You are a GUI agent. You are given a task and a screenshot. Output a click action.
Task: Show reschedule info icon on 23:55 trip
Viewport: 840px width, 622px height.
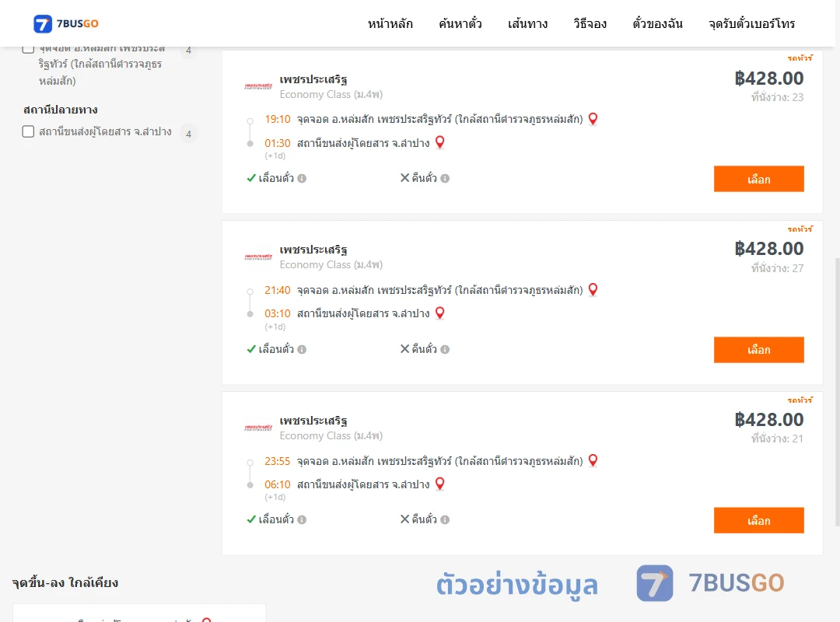click(302, 519)
